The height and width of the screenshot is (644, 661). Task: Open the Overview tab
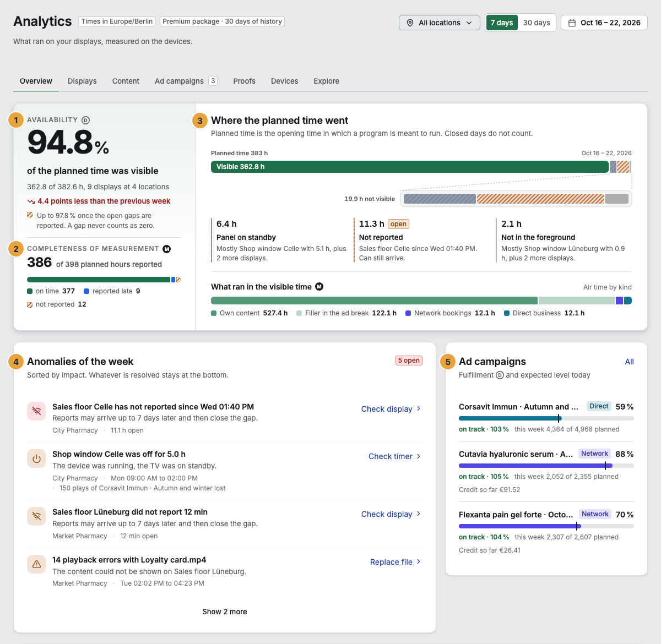coord(36,81)
